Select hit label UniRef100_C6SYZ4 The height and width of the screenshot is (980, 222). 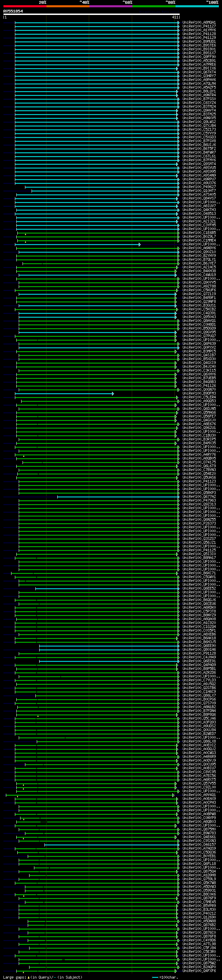coord(199,103)
